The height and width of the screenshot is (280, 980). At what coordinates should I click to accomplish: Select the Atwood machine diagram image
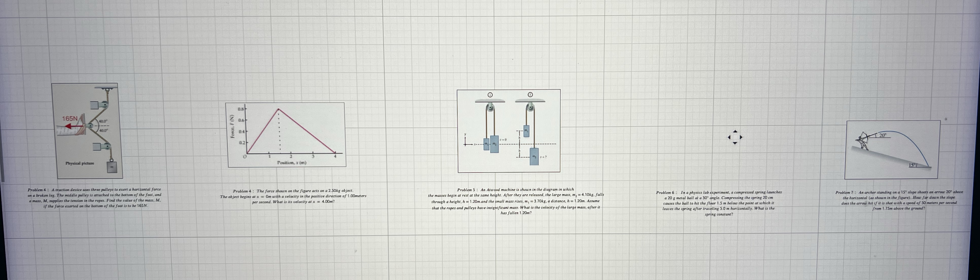click(x=509, y=131)
